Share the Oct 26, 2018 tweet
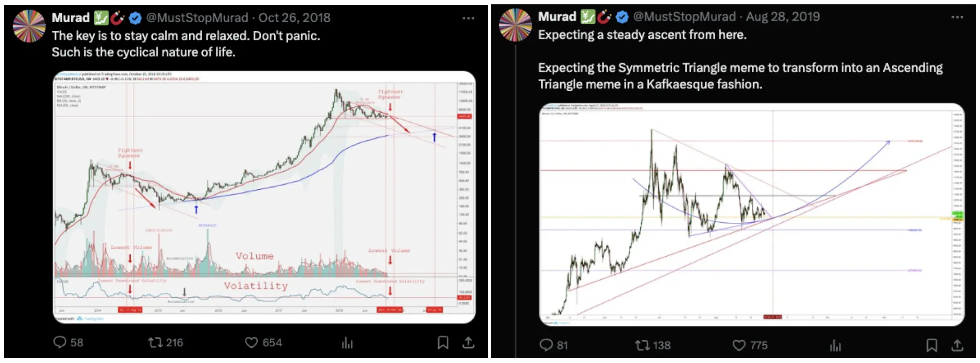Image resolution: width=980 pixels, height=363 pixels. point(468,343)
